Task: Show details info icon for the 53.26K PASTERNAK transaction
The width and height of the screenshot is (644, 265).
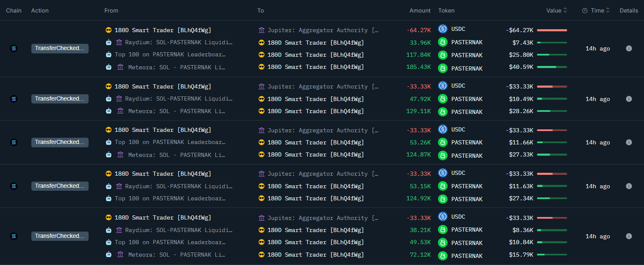Action: click(x=629, y=142)
